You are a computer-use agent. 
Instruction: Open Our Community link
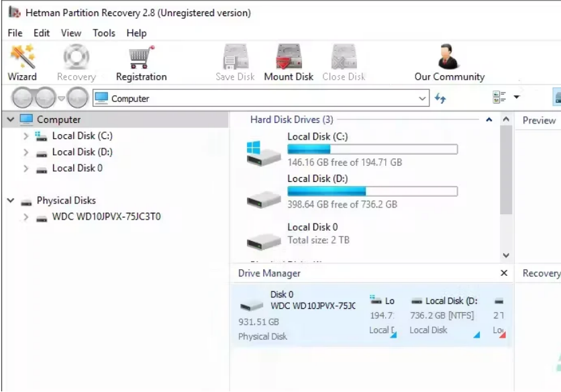pyautogui.click(x=450, y=62)
